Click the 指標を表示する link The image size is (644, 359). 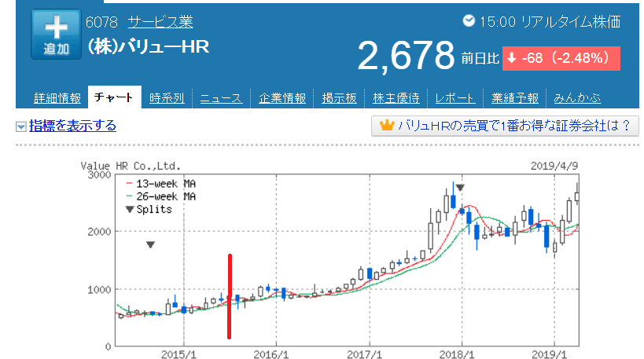point(72,126)
